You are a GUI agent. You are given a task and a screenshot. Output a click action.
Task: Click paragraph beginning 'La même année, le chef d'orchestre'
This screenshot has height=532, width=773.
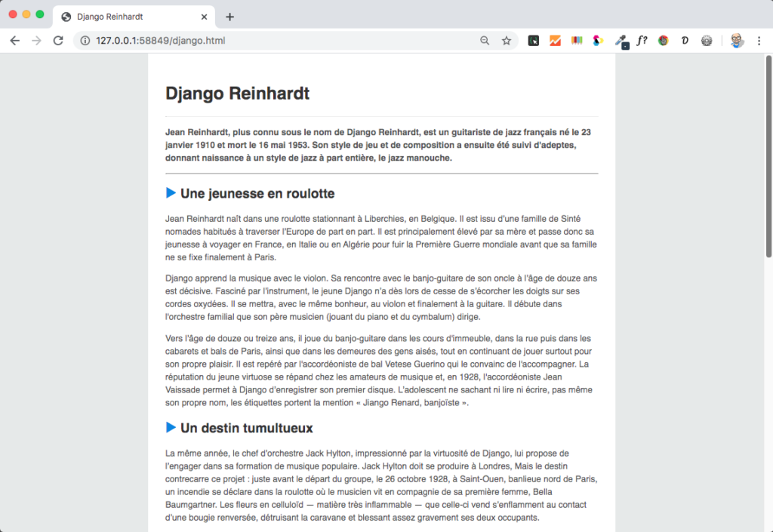381,485
